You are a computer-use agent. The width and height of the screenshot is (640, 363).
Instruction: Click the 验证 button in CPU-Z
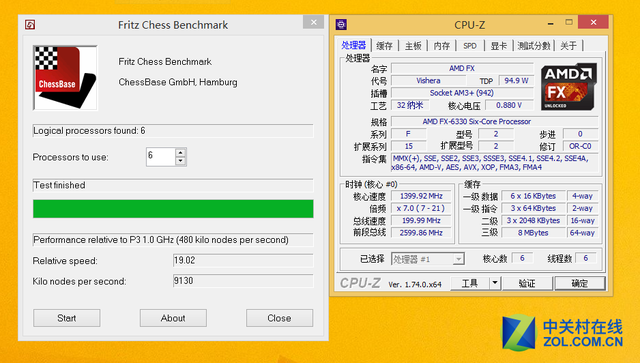(527, 283)
